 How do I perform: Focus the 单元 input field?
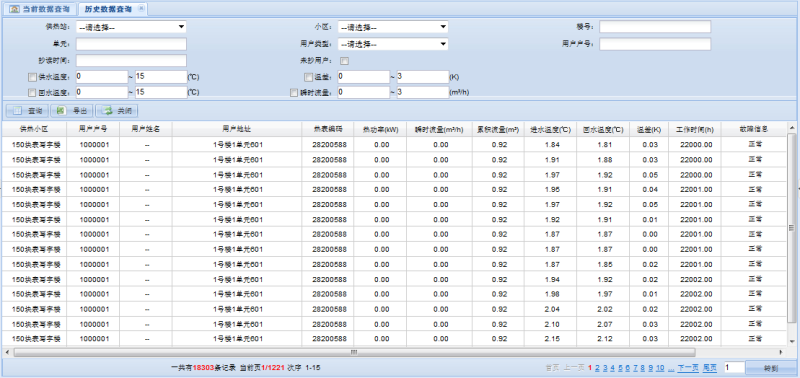[x=132, y=44]
